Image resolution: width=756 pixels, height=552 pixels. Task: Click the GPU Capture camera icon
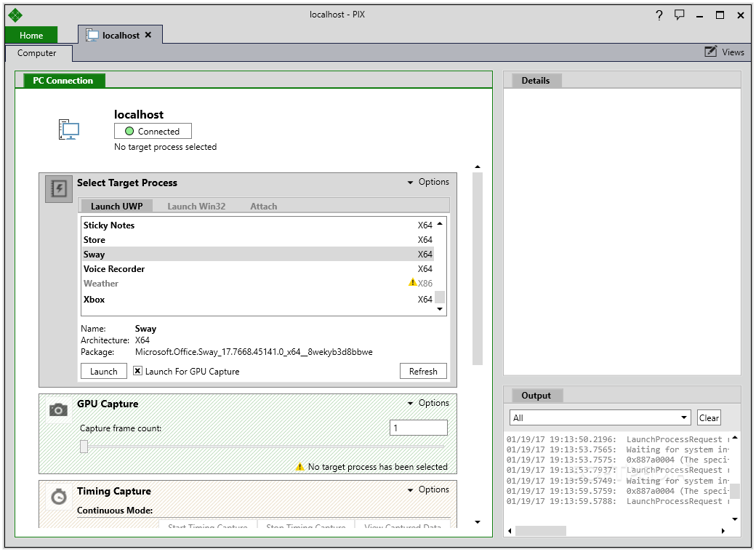(58, 409)
